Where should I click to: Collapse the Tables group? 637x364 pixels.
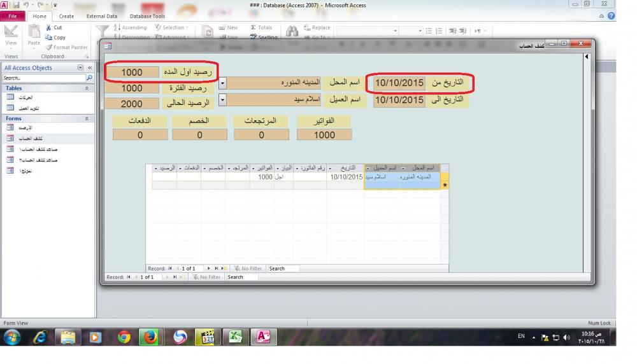coord(87,88)
